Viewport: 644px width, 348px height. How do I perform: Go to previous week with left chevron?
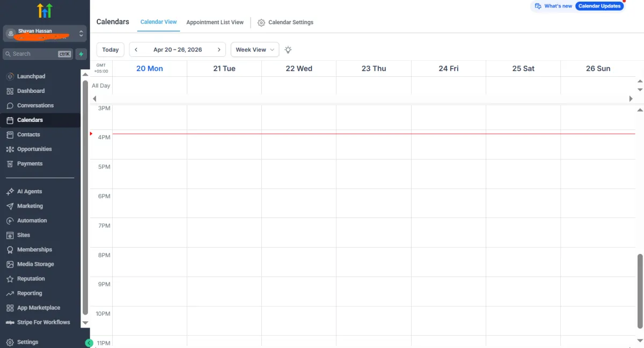pyautogui.click(x=136, y=49)
